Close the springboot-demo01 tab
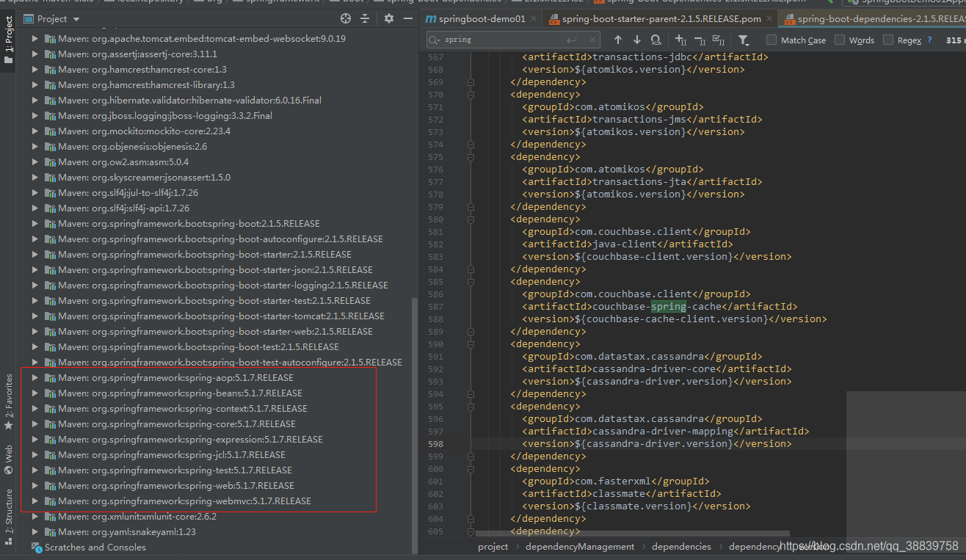The image size is (966, 560). point(534,19)
